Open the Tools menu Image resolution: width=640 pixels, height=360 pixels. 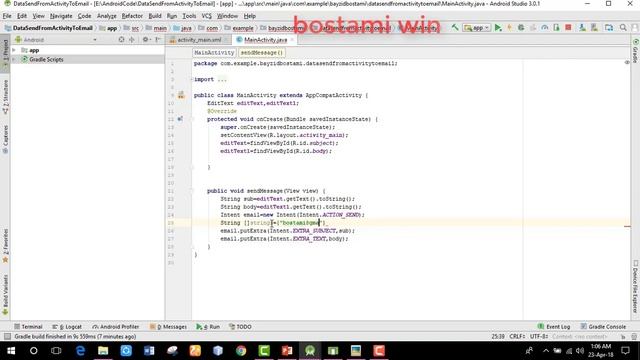(189, 16)
